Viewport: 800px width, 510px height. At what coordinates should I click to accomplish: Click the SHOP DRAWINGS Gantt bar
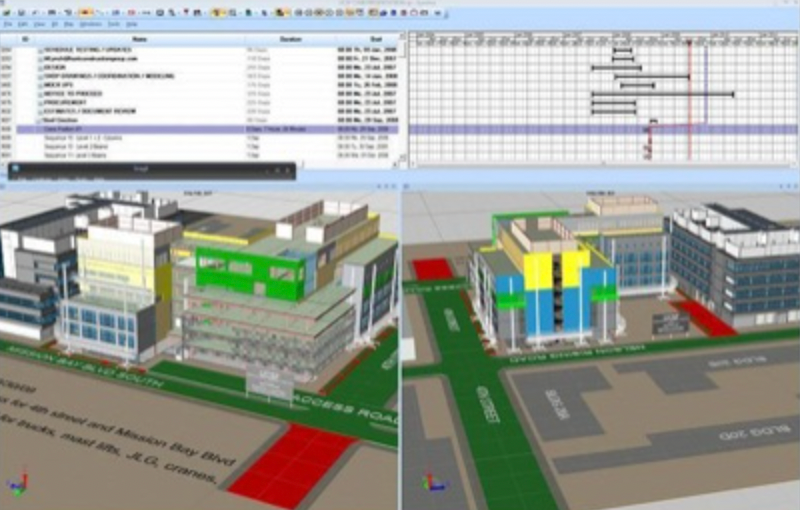pyautogui.click(x=652, y=77)
